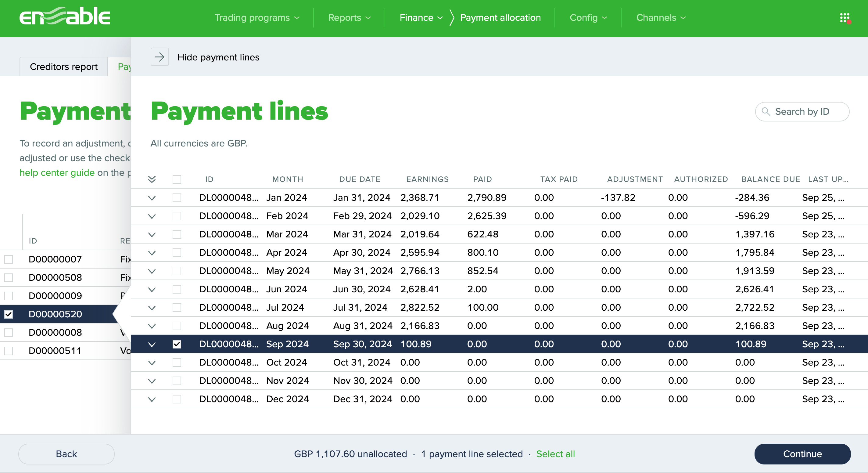
Task: Click the Continue button
Action: click(802, 454)
